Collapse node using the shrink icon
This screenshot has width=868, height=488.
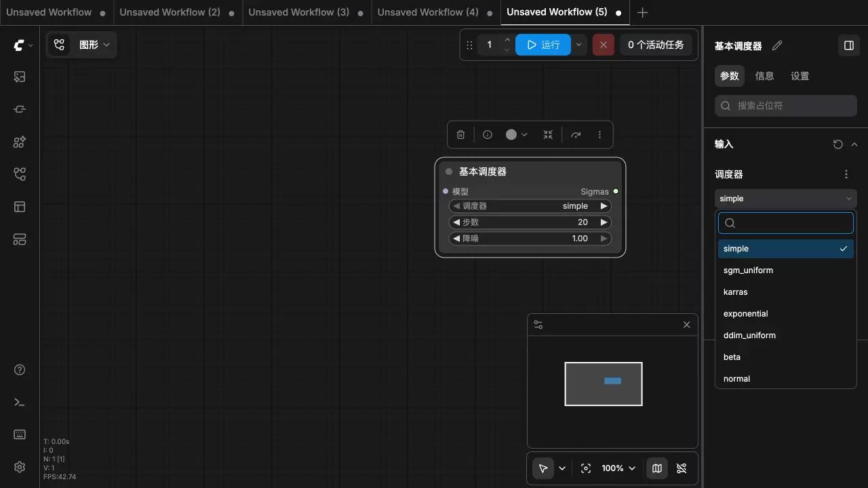pos(548,135)
